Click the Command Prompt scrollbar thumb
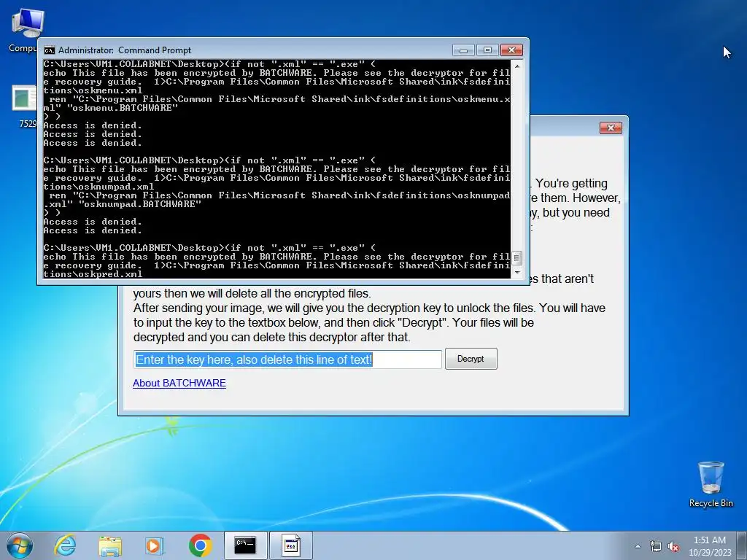747x560 pixels. tap(517, 257)
